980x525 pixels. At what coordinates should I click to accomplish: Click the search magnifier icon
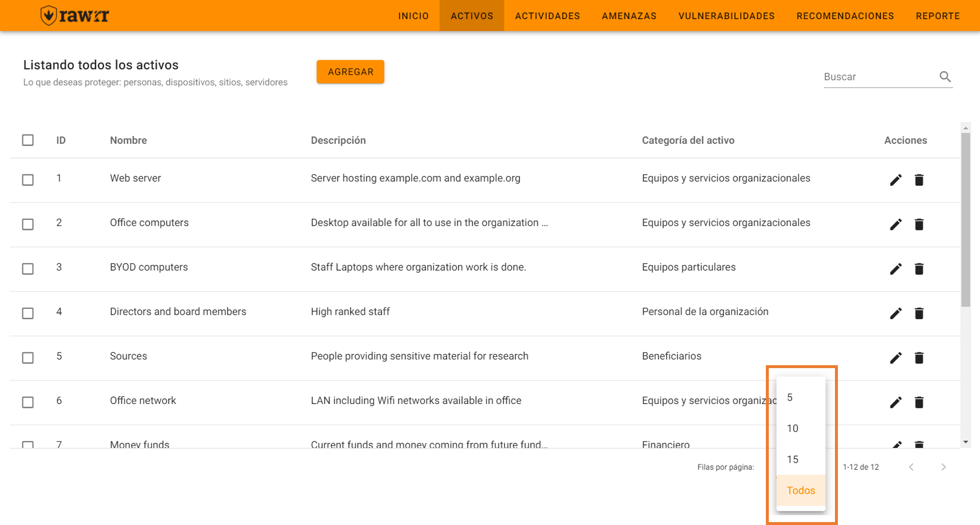(x=945, y=76)
